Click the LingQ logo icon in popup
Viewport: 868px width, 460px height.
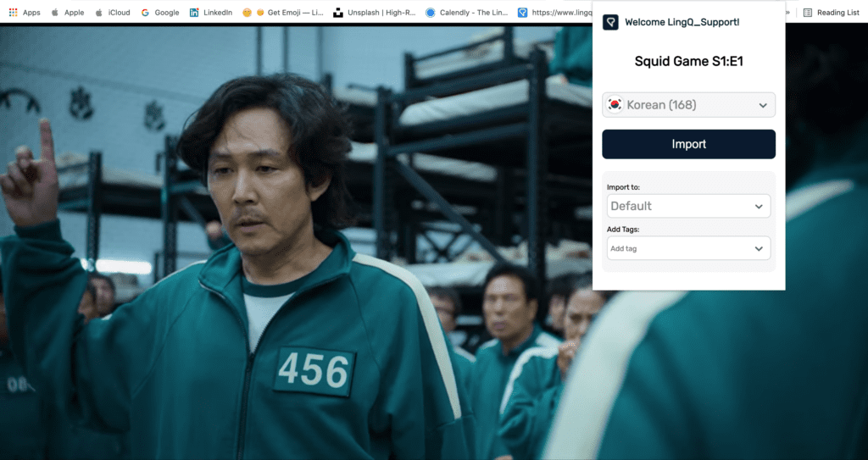tap(610, 22)
